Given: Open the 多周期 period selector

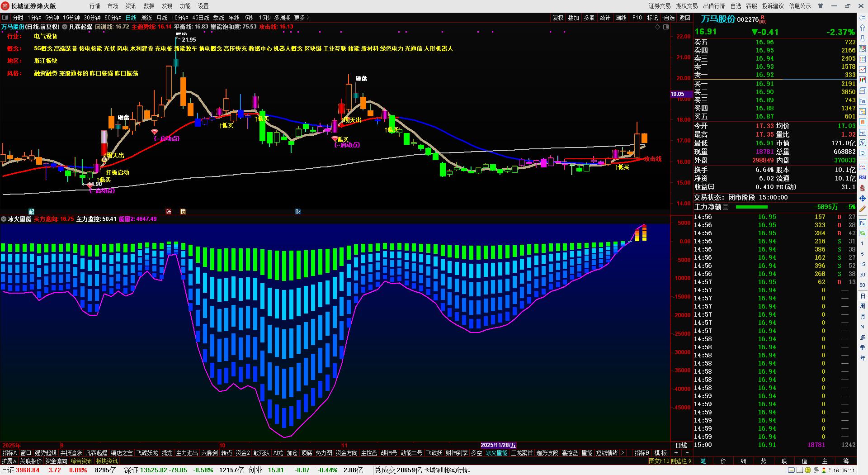Looking at the screenshot, I should (282, 18).
